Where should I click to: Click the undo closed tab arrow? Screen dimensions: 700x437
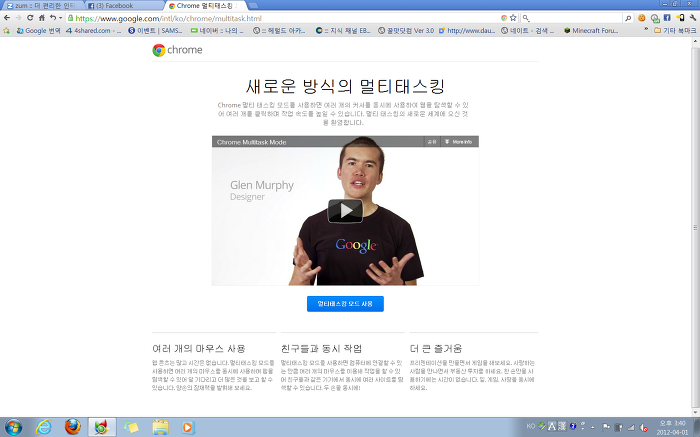click(x=53, y=18)
